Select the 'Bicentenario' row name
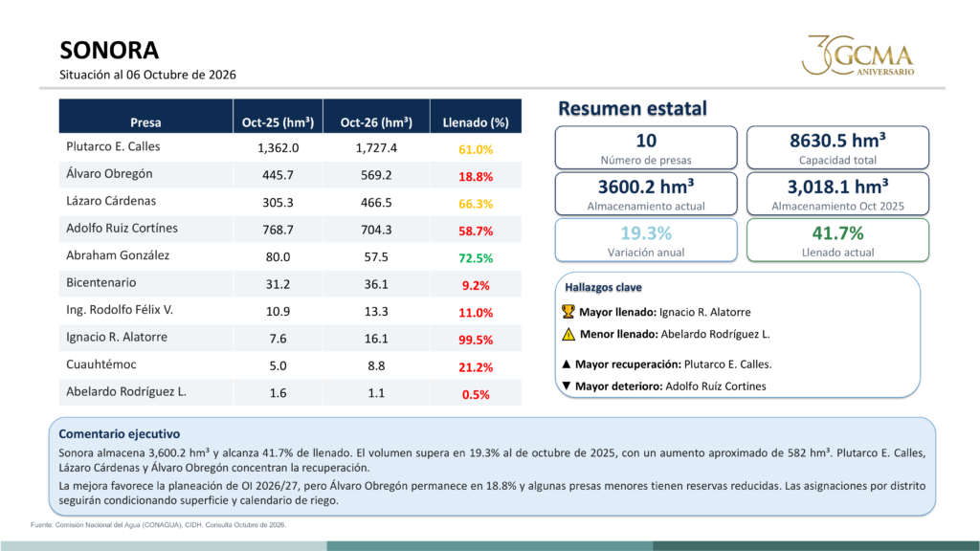Viewport: 980px width, 551px height. tap(101, 282)
